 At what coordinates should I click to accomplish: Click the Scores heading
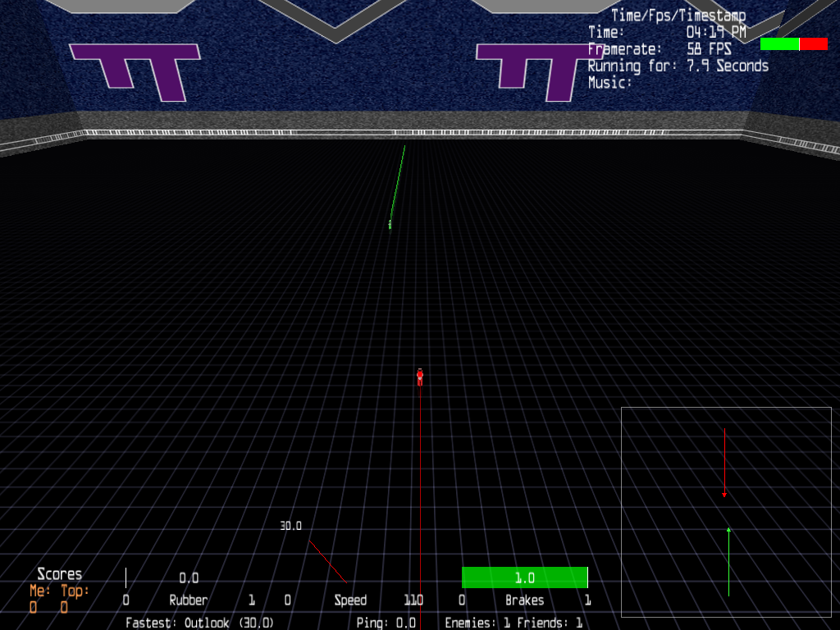click(x=59, y=574)
